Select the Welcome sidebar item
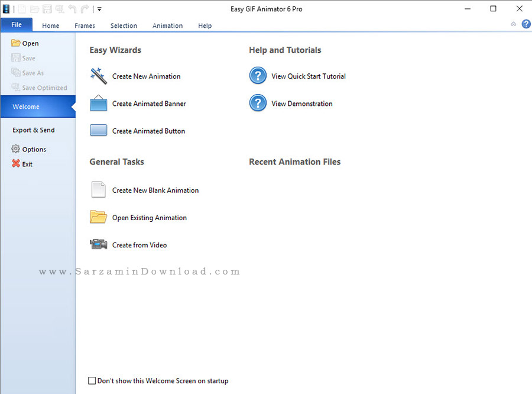Image resolution: width=532 pixels, height=394 pixels. [38, 106]
